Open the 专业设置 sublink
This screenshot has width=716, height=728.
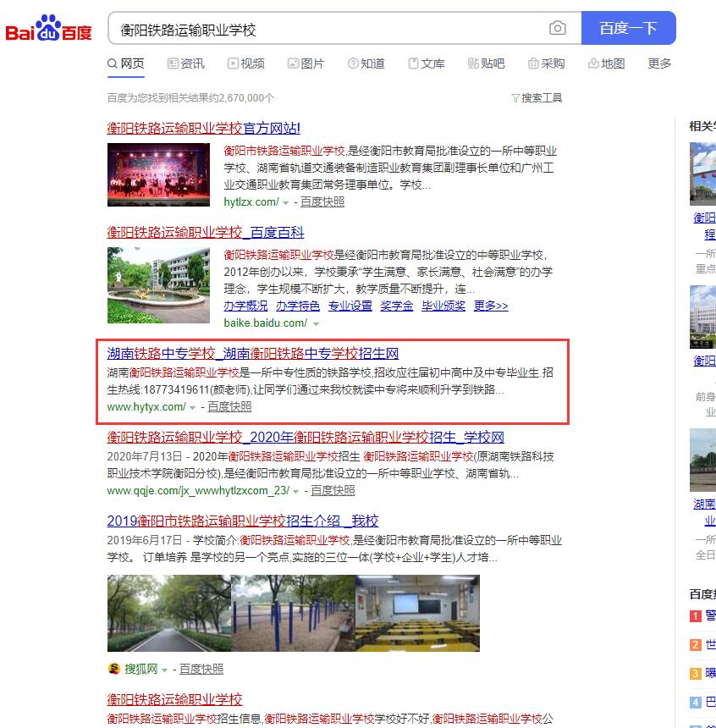click(x=350, y=306)
